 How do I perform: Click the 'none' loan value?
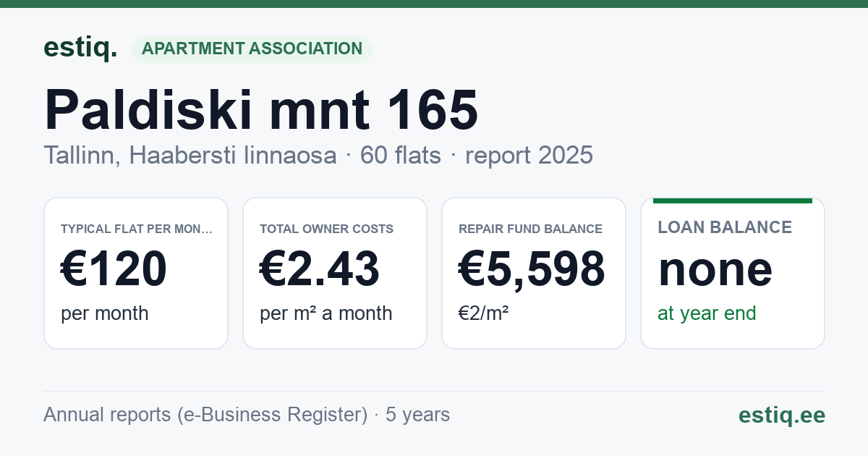715,269
